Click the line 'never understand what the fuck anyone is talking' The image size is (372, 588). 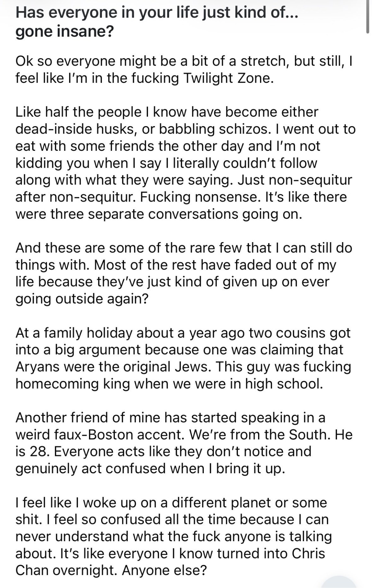coord(174,536)
